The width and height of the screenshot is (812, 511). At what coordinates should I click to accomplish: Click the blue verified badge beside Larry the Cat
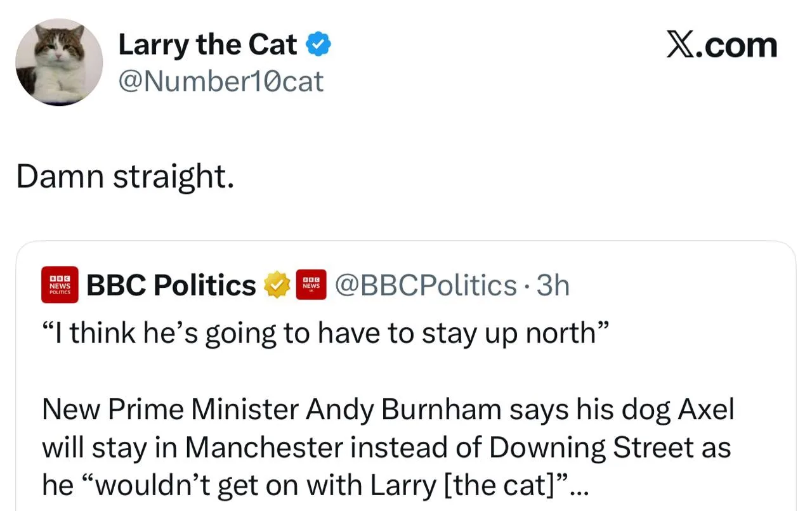(318, 44)
